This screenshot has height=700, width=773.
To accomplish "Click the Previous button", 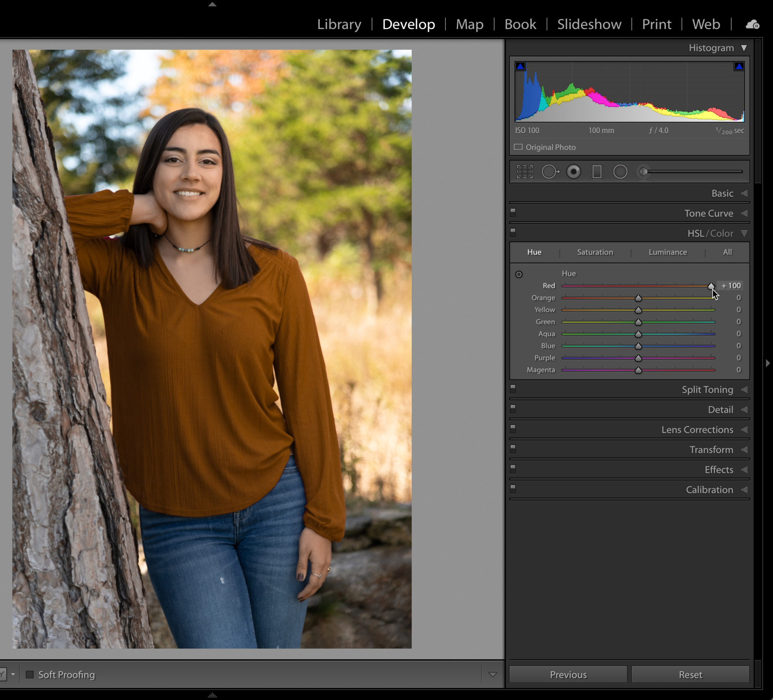I will [568, 674].
